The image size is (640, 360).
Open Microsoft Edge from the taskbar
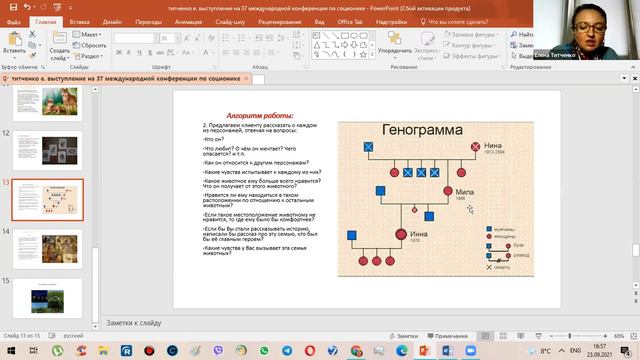402,351
